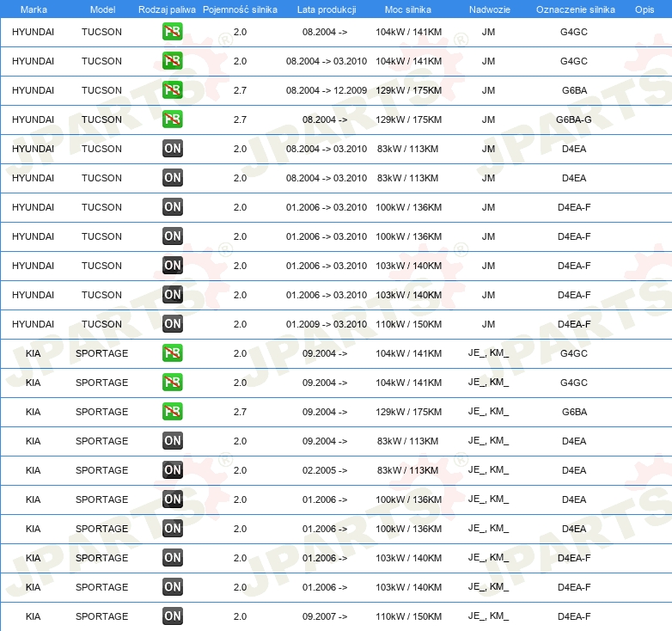This screenshot has height=631, width=672.
Task: Select 83kW / 113KM in the 02.2005 row
Action: click(407, 470)
